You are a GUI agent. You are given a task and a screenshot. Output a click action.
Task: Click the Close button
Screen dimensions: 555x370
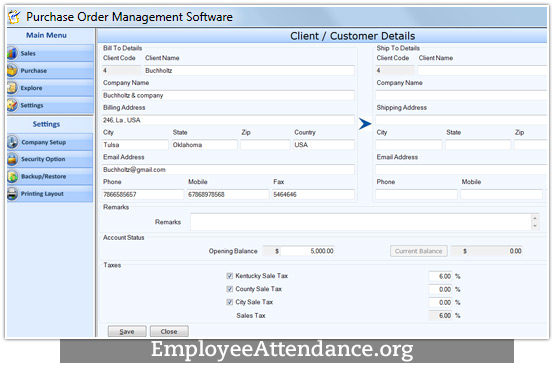click(x=169, y=331)
